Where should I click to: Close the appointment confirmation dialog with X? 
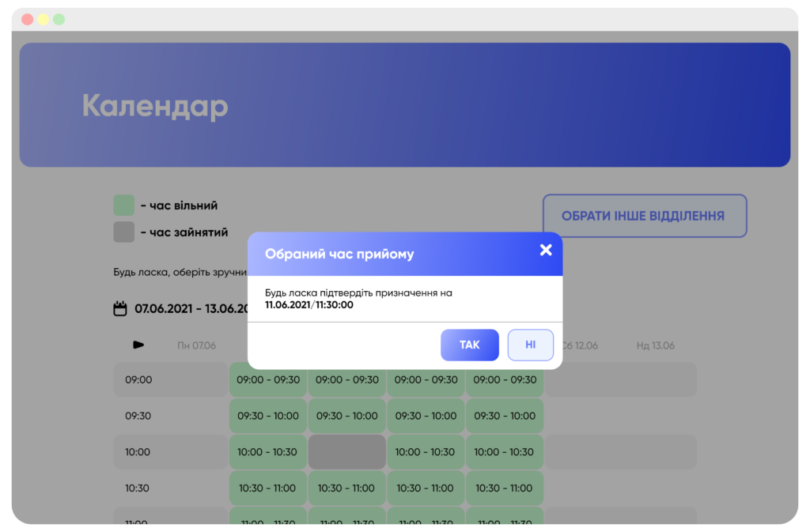546,251
